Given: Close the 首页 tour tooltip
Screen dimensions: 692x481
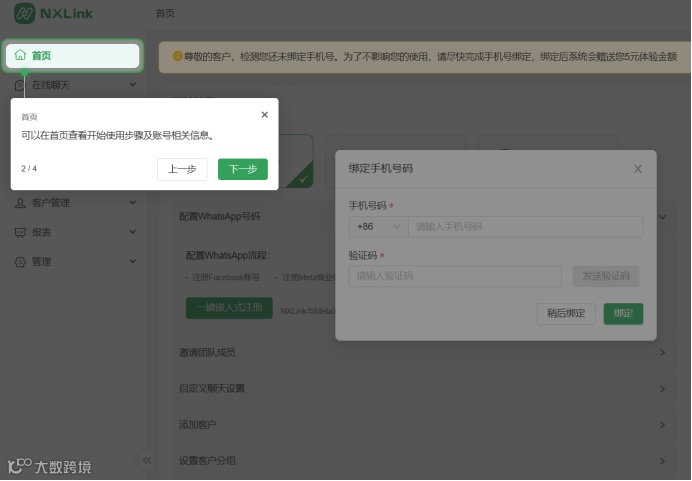Looking at the screenshot, I should pyautogui.click(x=264, y=115).
